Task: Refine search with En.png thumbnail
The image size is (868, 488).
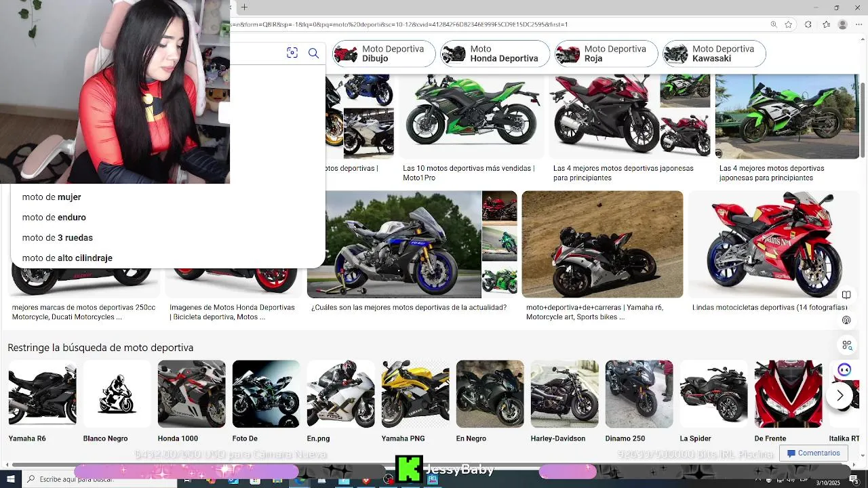Action: pos(340,394)
